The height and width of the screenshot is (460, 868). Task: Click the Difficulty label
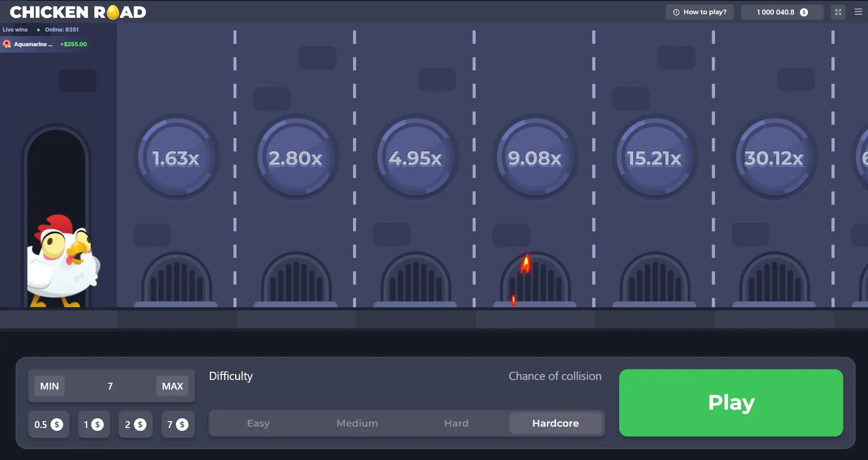[x=231, y=376]
